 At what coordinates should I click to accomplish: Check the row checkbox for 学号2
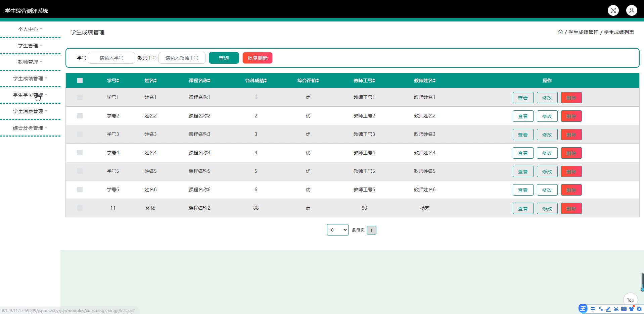pos(80,116)
